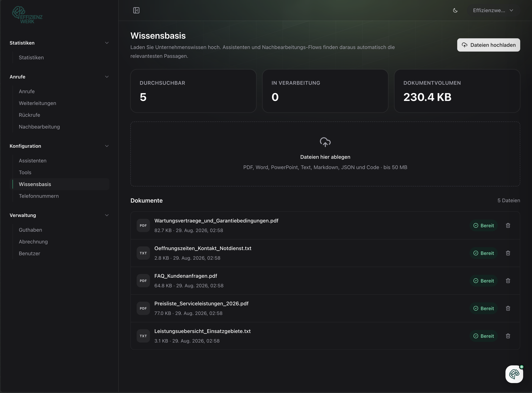Open the Effizienzwe... account dropdown

493,10
